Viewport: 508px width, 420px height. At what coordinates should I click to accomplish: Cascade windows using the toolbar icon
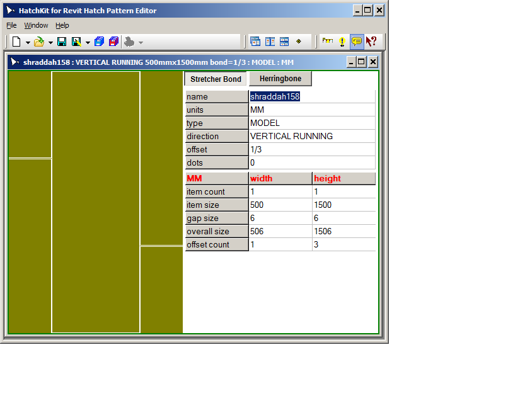click(255, 42)
